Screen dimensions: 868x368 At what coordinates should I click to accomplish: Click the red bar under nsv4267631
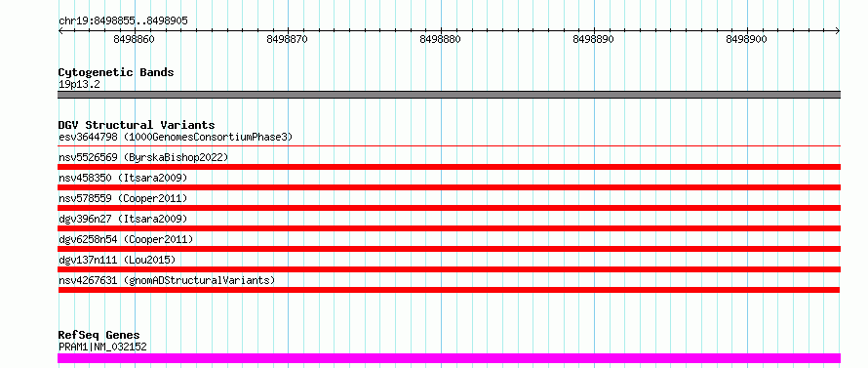[x=449, y=290]
